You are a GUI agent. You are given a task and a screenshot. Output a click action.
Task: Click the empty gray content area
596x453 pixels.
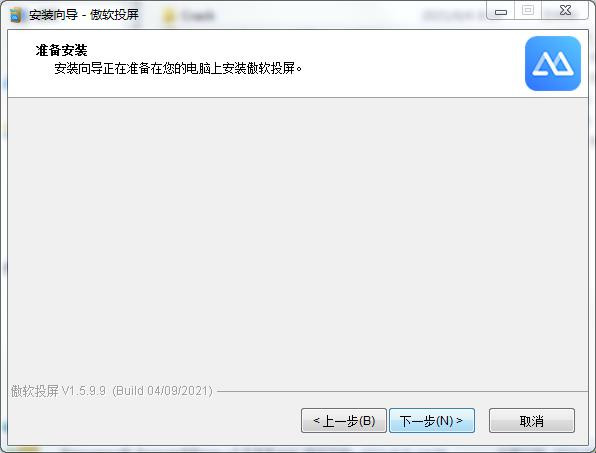click(298, 239)
